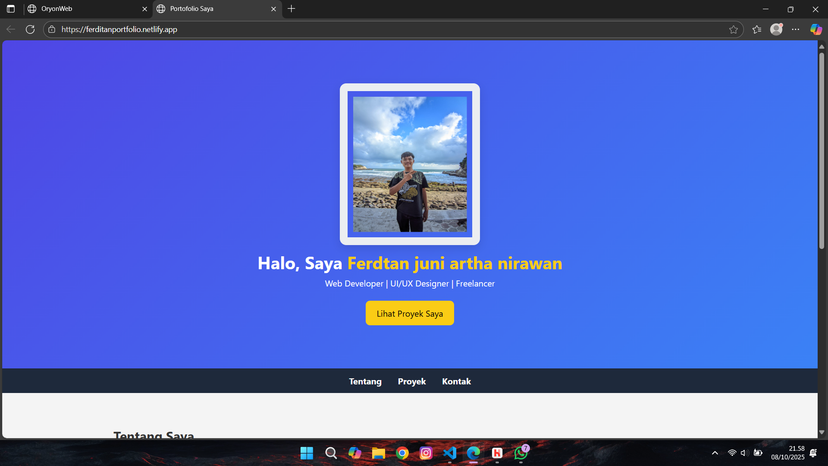828x466 pixels.
Task: Switch to the OryonWeb tab
Action: pyautogui.click(x=87, y=9)
